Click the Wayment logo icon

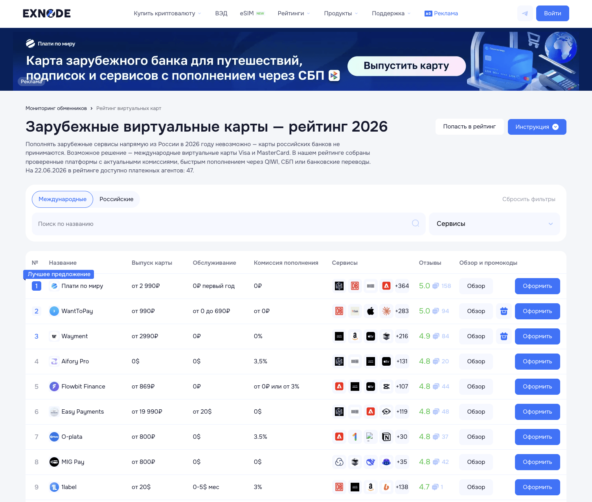tap(54, 336)
